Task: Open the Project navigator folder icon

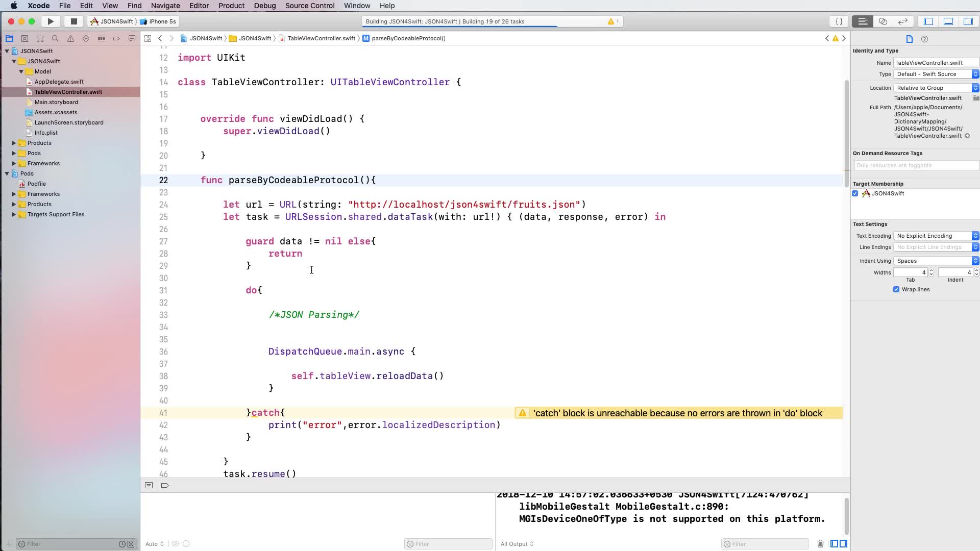Action: tap(9, 38)
